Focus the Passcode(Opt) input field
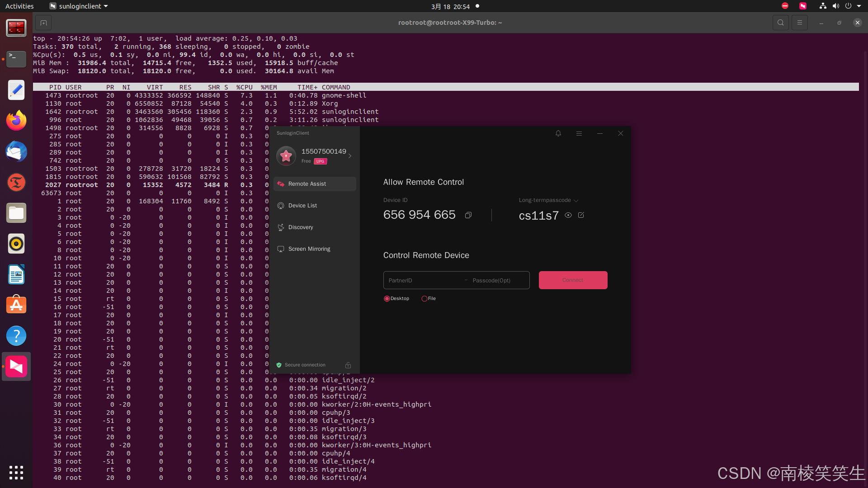868x488 pixels. coord(499,280)
